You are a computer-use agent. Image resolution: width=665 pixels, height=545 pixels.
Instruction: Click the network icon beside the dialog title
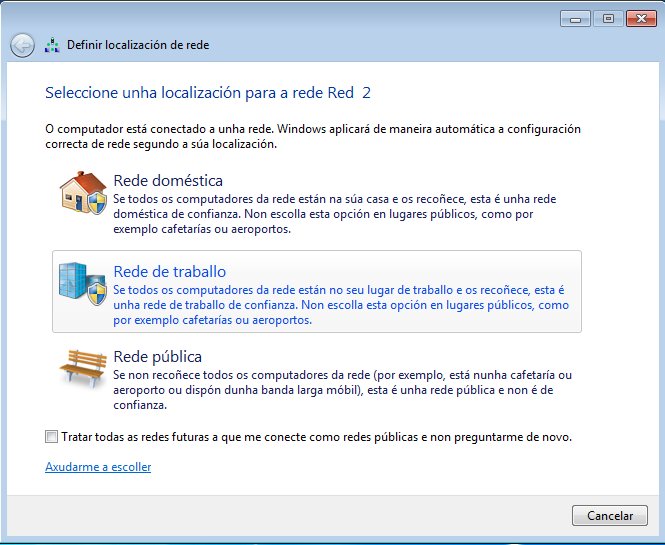(52, 45)
